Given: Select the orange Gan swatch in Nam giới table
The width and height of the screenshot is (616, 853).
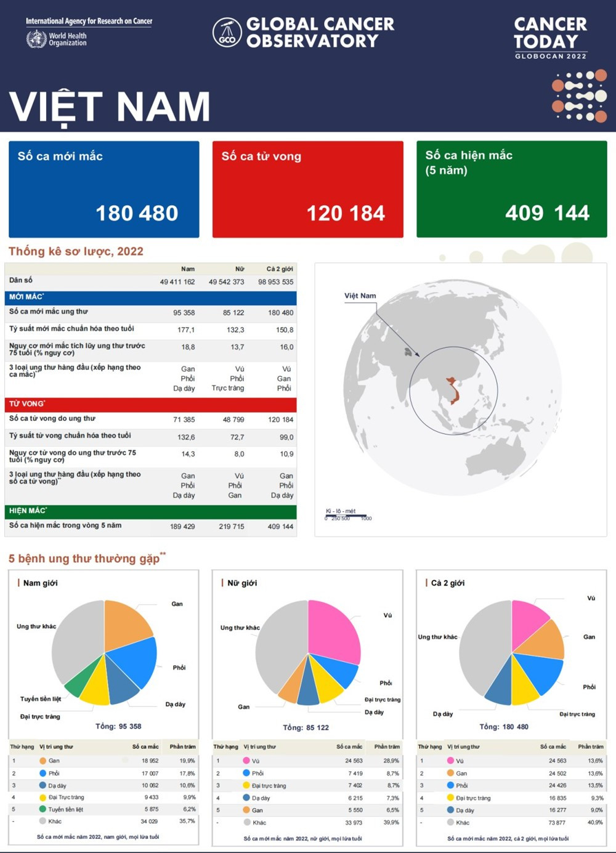Looking at the screenshot, I should (43, 761).
